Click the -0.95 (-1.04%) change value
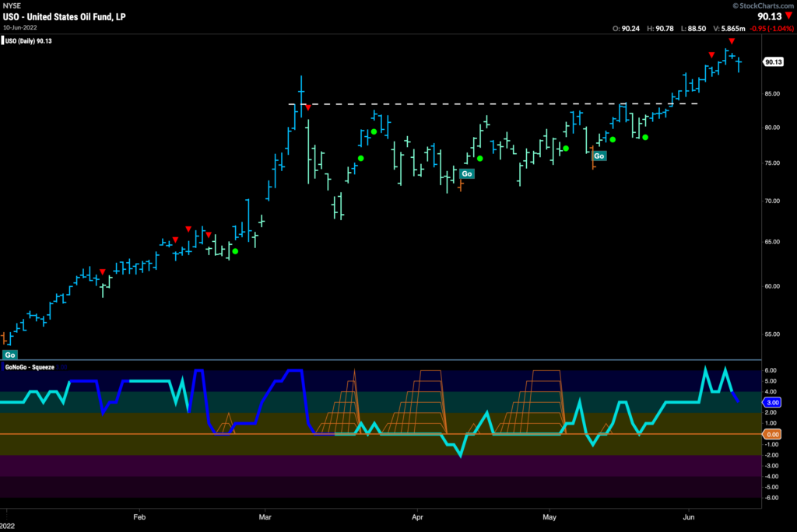The height and width of the screenshot is (532, 797). click(x=771, y=29)
